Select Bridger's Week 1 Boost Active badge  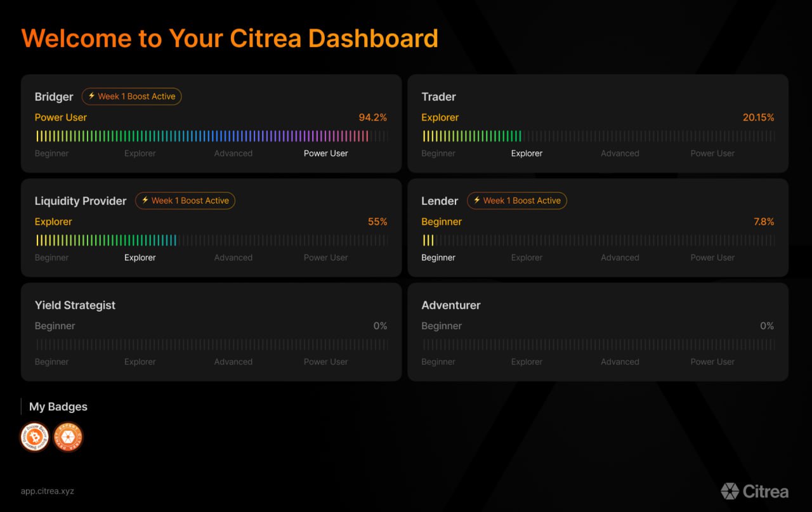[131, 96]
